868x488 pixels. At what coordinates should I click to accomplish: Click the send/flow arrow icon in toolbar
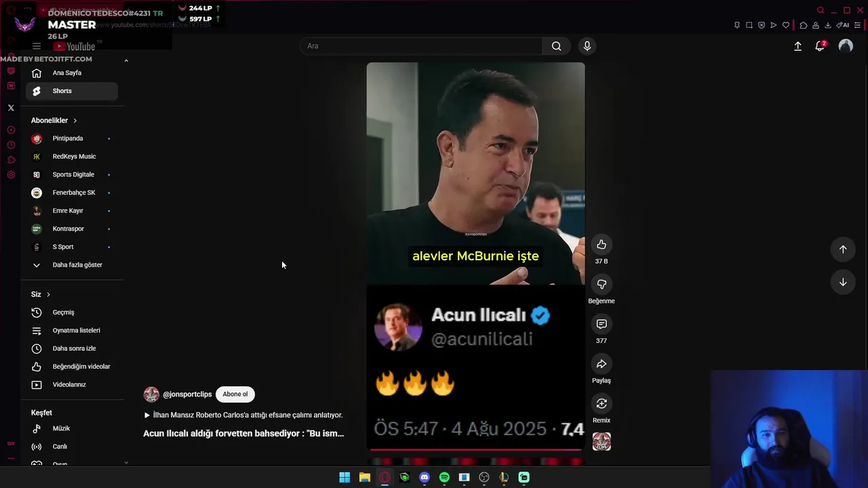[x=774, y=25]
